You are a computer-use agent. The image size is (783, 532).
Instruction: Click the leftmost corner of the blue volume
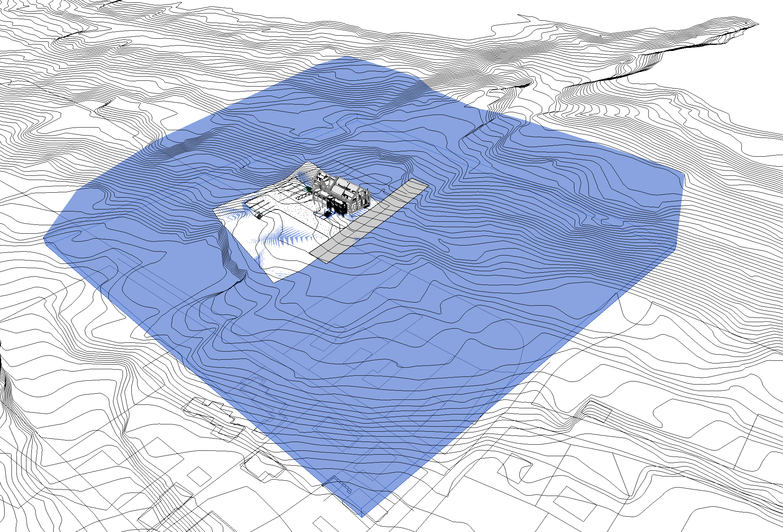point(44,238)
